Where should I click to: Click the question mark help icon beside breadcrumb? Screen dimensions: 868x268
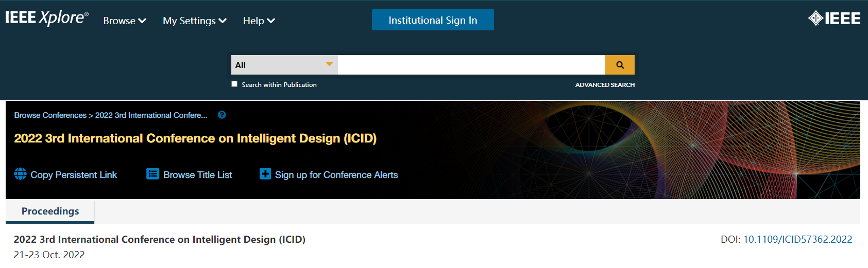coord(222,115)
